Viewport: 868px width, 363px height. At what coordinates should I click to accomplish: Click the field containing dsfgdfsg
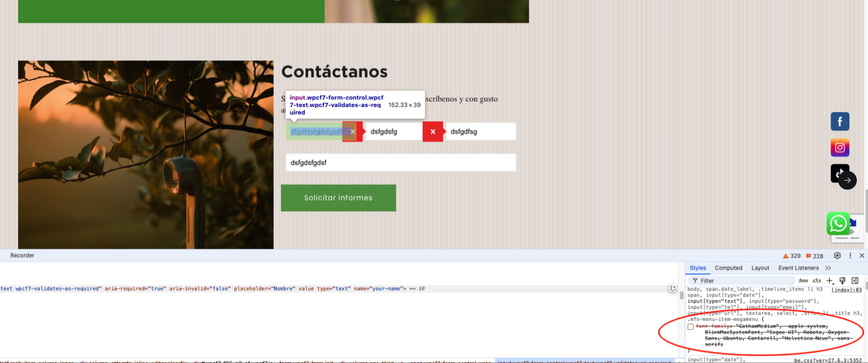point(481,132)
